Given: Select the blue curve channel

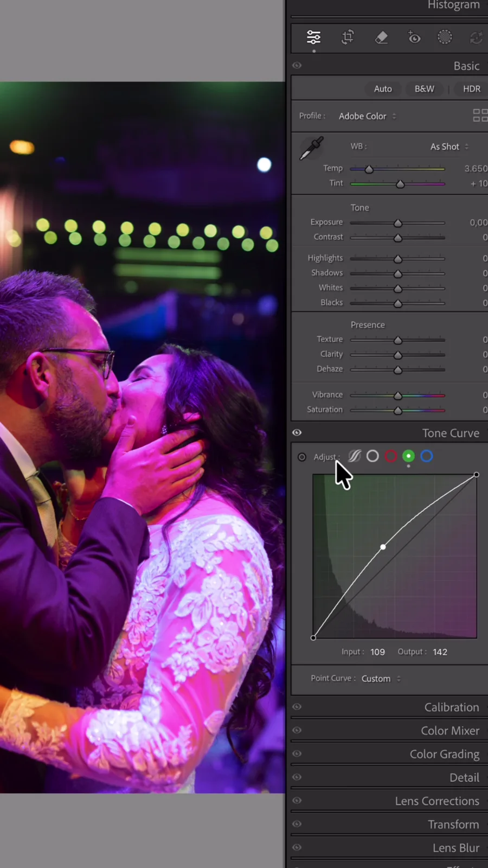Looking at the screenshot, I should [427, 456].
